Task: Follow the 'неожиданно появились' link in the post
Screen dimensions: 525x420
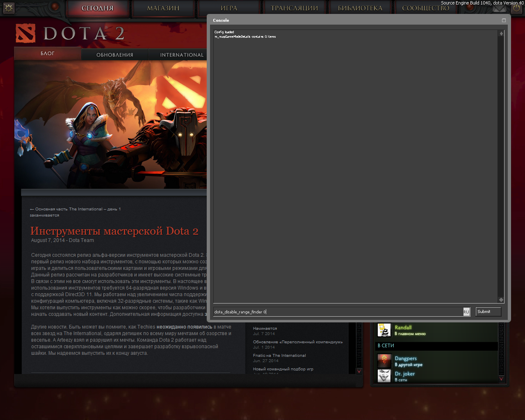Action: 185,327
